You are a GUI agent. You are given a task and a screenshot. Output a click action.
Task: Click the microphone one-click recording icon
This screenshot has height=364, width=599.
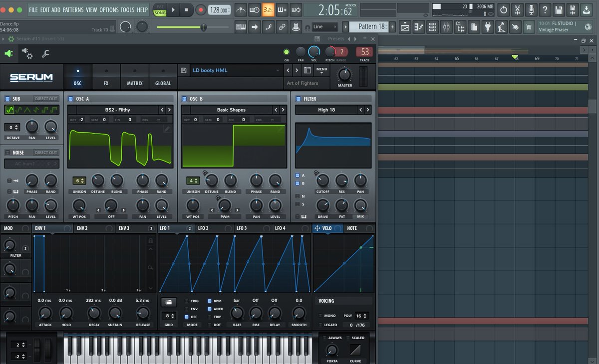tap(531, 9)
